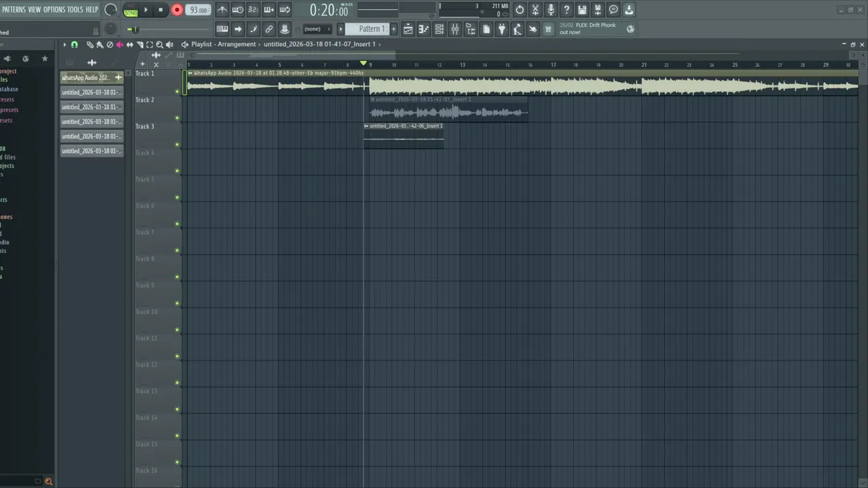This screenshot has width=868, height=488.
Task: Click the Playlist - Arrangement breadcrumb
Action: coord(224,44)
